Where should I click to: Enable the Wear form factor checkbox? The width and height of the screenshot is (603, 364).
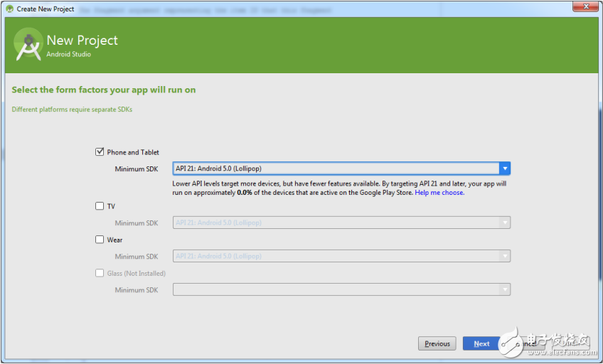pyautogui.click(x=100, y=240)
